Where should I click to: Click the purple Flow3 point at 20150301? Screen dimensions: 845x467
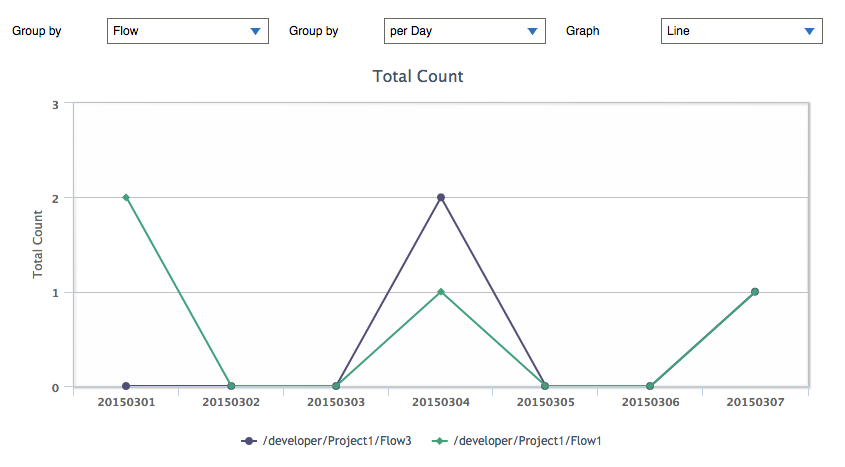(126, 386)
